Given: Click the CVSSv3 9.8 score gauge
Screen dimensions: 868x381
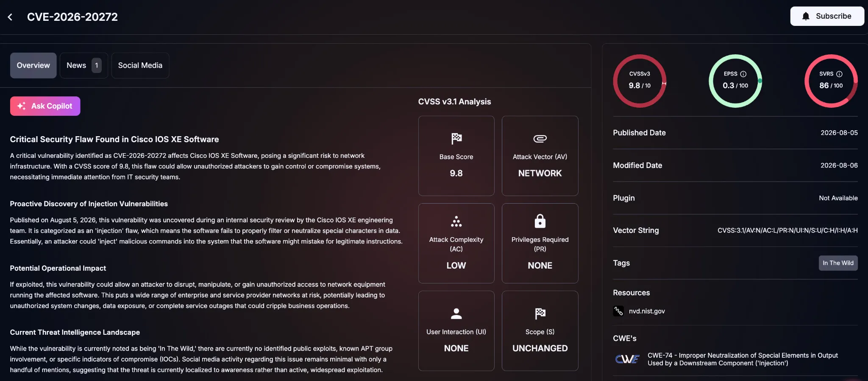Looking at the screenshot, I should click(640, 81).
